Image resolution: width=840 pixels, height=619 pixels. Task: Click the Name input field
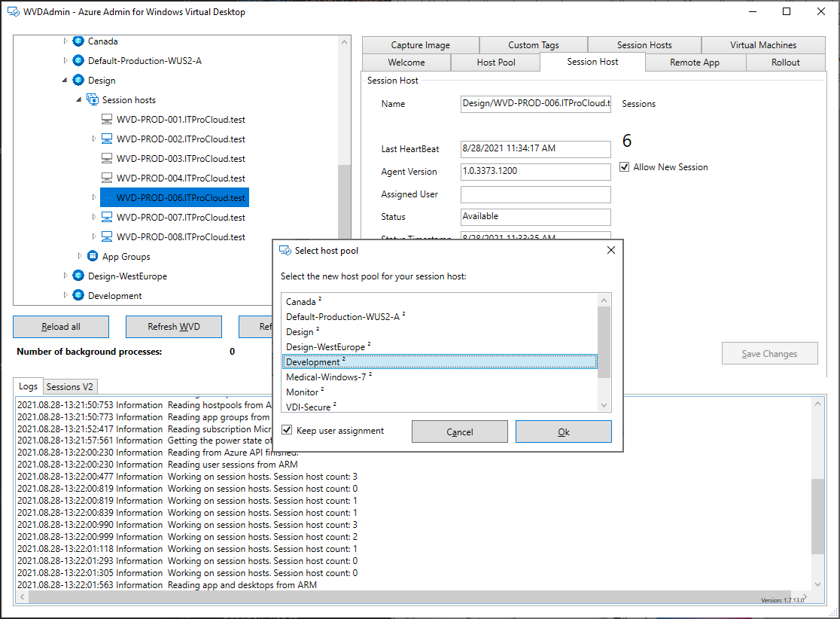click(536, 103)
